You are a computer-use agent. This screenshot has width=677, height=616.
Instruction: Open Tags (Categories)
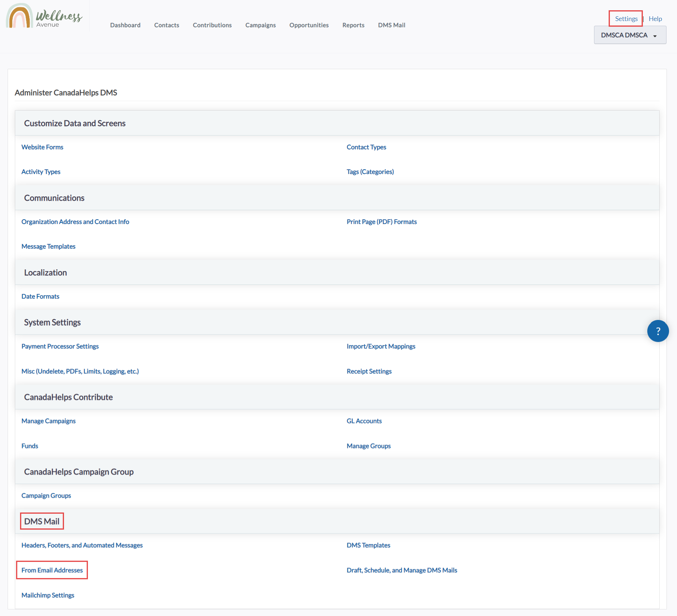pyautogui.click(x=370, y=172)
